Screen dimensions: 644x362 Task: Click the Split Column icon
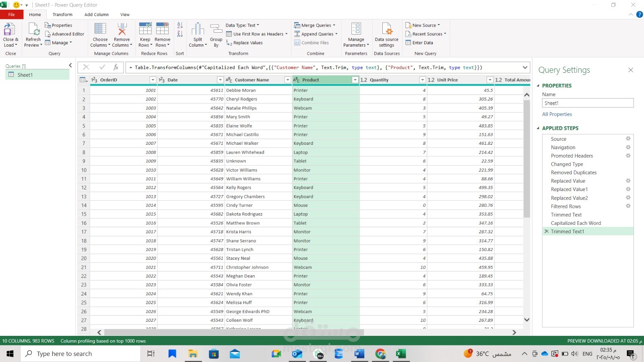point(198,29)
